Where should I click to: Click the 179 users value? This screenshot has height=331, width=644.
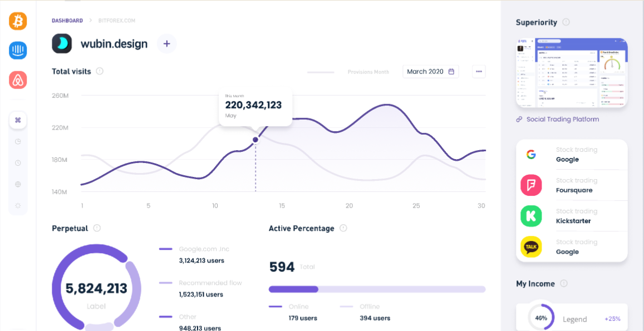[x=303, y=318]
